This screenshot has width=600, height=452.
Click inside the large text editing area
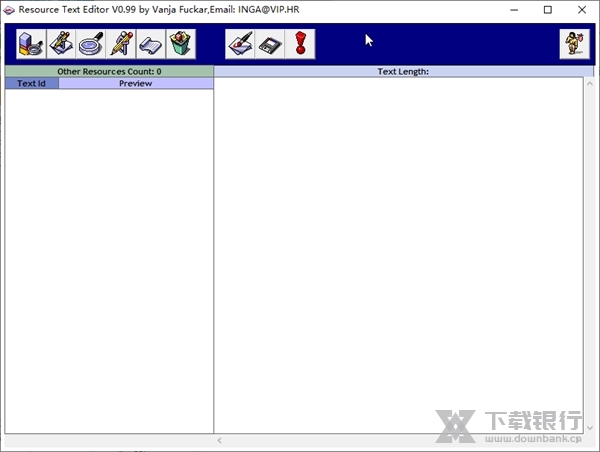click(398, 255)
